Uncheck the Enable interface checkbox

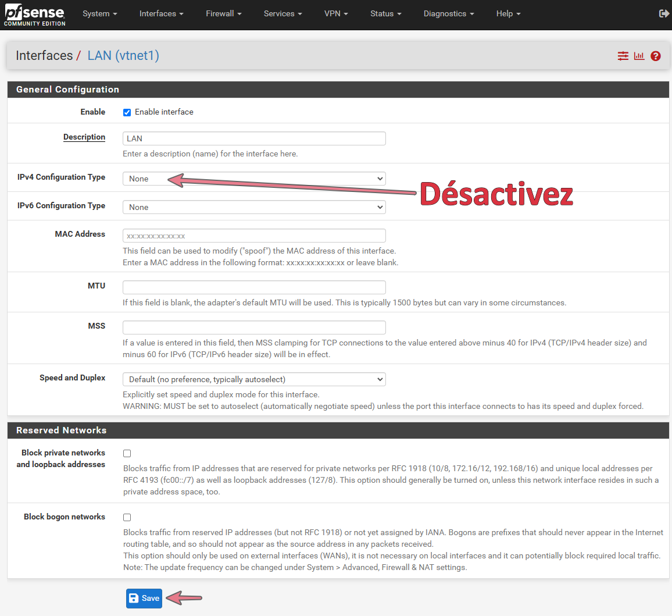coord(127,112)
